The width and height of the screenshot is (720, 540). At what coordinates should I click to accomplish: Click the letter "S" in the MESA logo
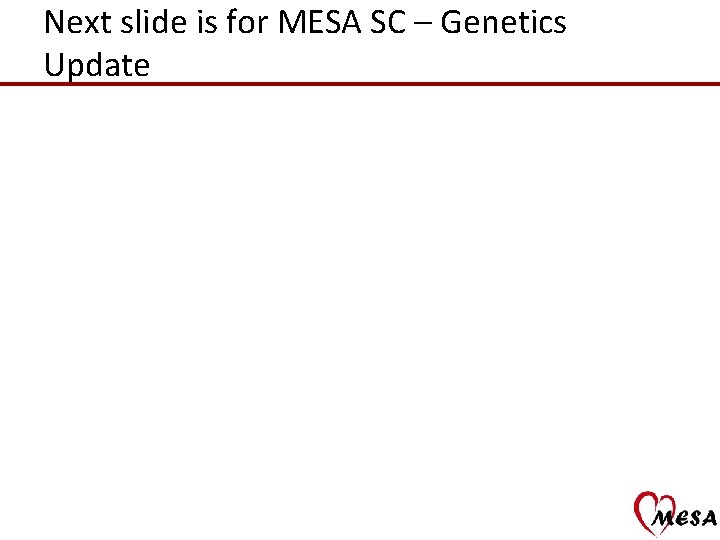point(696,518)
